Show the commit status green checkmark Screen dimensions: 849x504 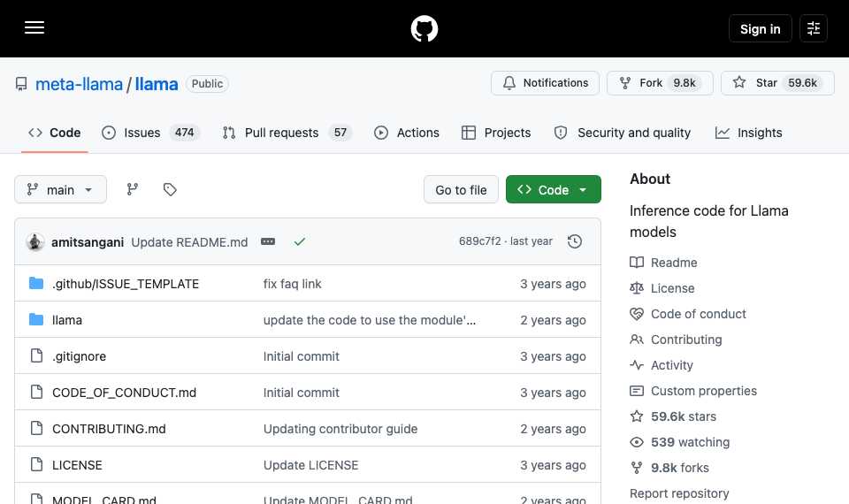(x=300, y=241)
